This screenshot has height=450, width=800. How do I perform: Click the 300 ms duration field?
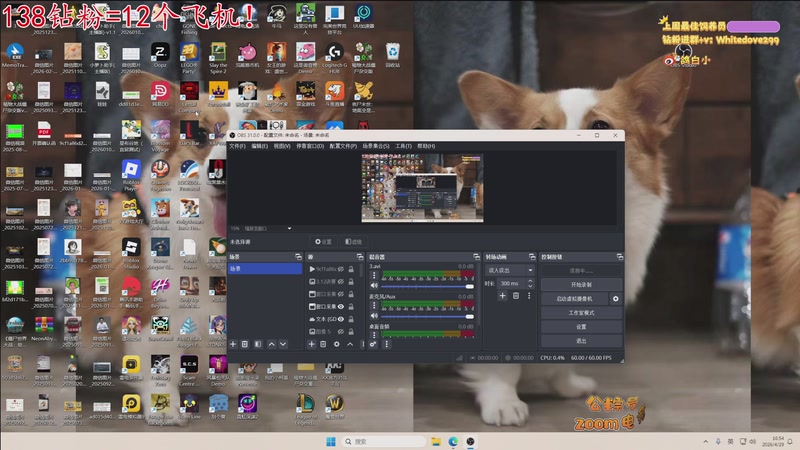pos(511,283)
